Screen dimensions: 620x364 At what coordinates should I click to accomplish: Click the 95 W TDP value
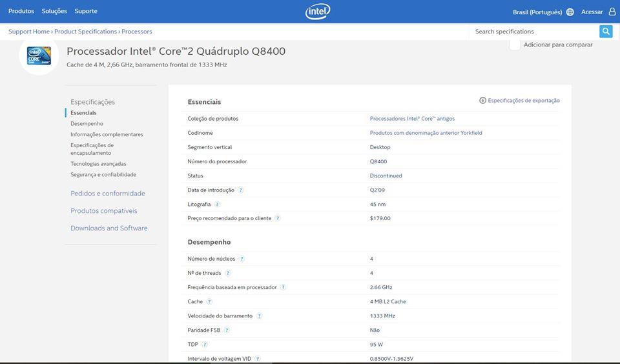point(377,344)
